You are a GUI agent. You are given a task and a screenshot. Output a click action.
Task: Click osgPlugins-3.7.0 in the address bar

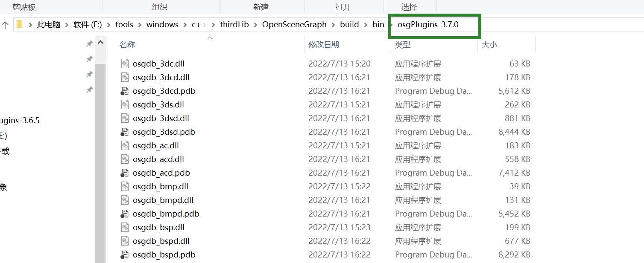[428, 25]
